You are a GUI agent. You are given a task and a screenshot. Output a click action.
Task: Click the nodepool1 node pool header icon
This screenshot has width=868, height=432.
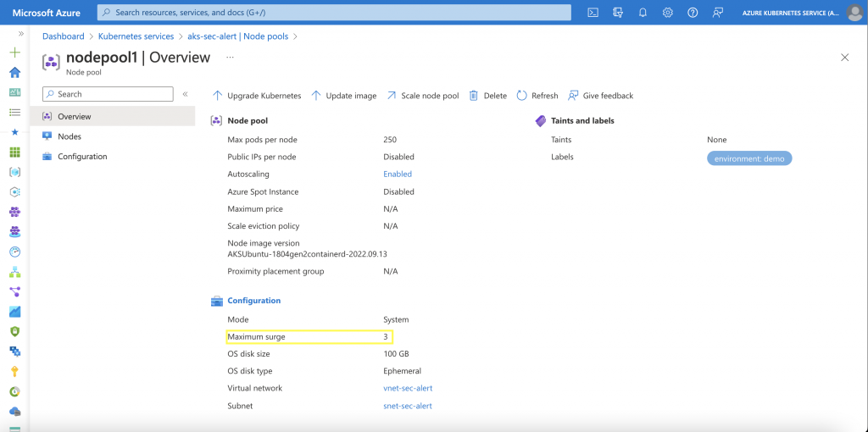point(52,62)
